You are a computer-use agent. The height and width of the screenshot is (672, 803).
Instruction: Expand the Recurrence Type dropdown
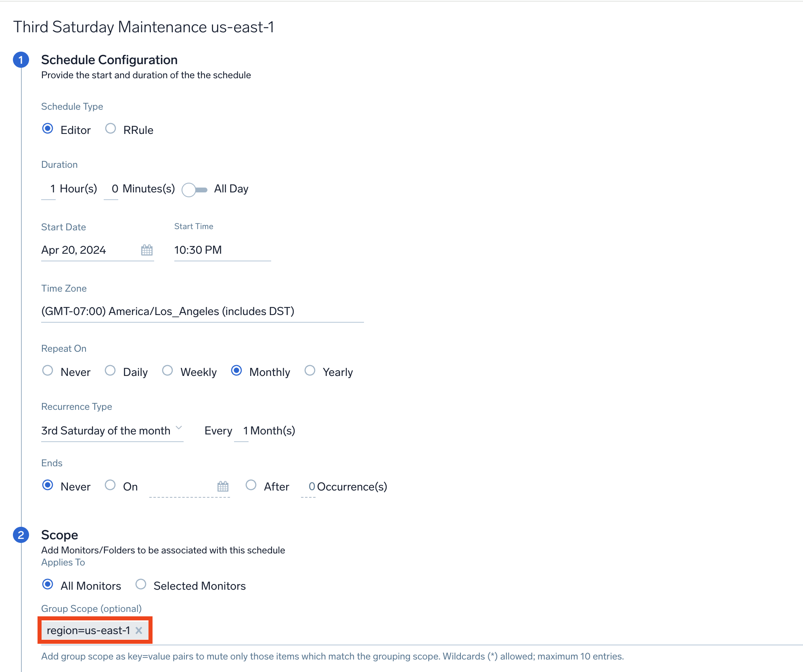tap(112, 431)
